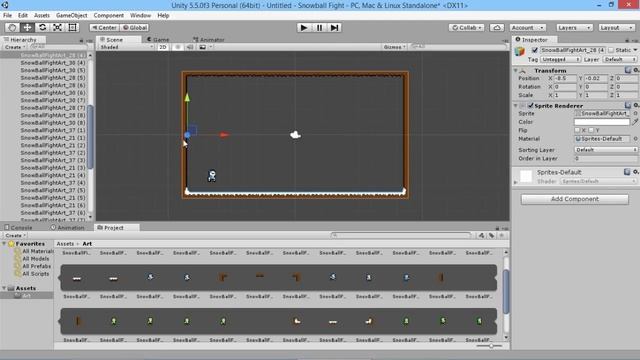This screenshot has width=640, height=360.
Task: Collapse the Transform component foldout
Action: [x=516, y=70]
